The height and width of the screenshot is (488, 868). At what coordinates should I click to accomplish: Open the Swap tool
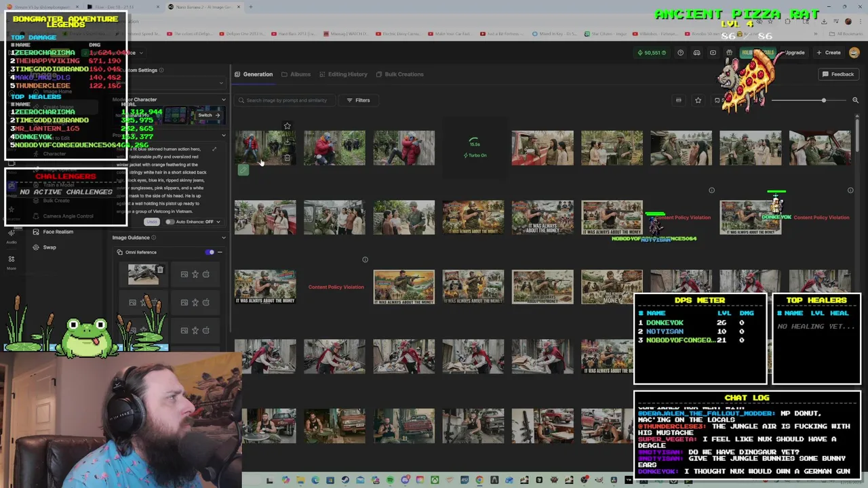point(45,247)
